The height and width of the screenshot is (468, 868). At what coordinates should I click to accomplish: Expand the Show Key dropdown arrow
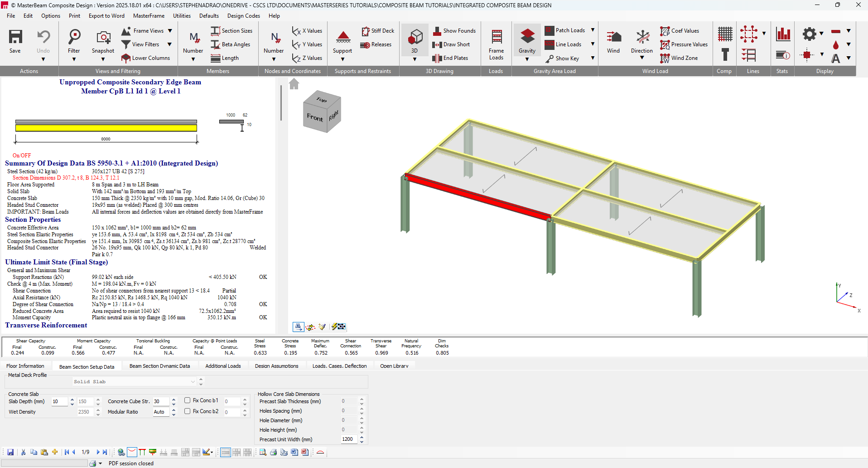[593, 58]
